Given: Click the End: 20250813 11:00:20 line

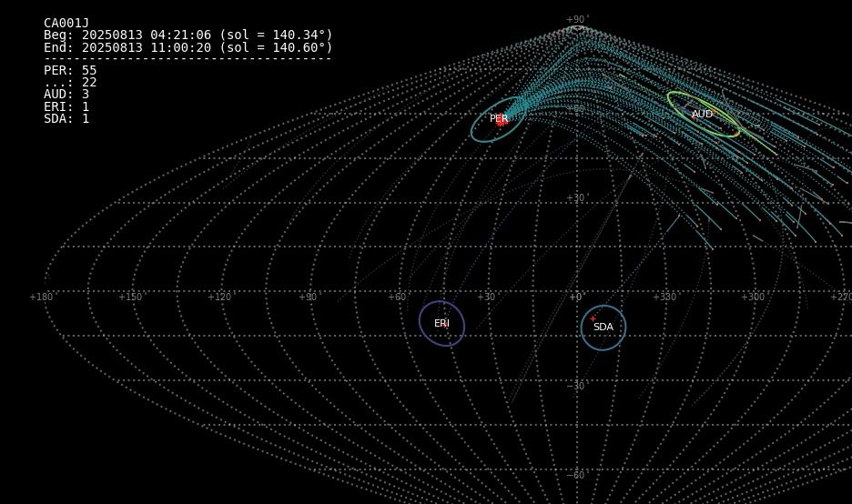Looking at the screenshot, I should [x=188, y=47].
